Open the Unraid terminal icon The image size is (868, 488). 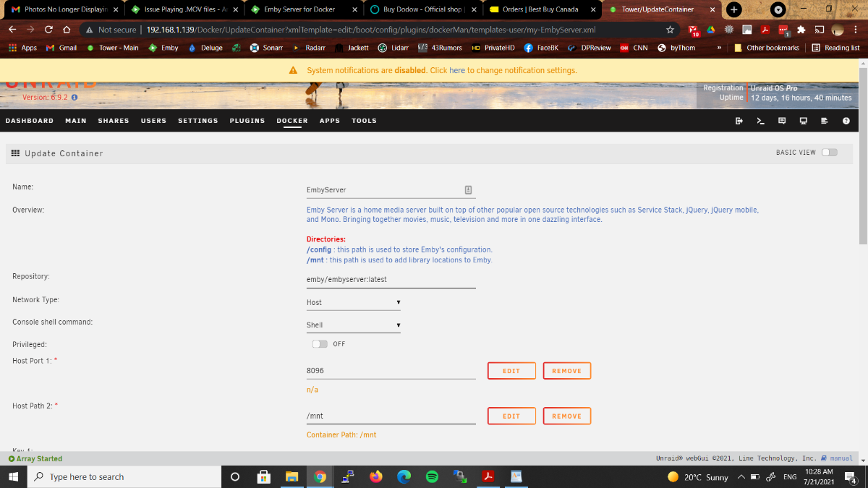(760, 121)
